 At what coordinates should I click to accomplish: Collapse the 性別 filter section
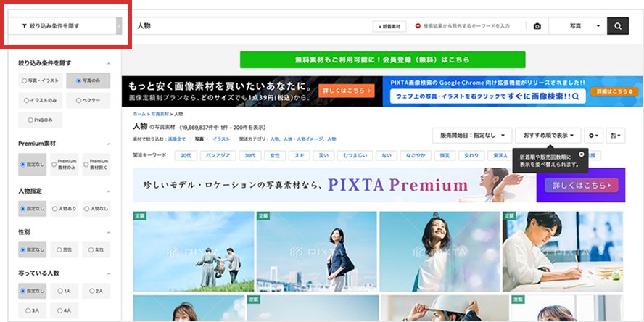109,233
